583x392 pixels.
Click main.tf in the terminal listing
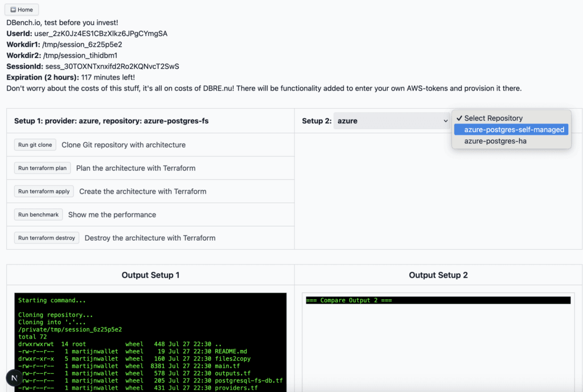pyautogui.click(x=227, y=366)
